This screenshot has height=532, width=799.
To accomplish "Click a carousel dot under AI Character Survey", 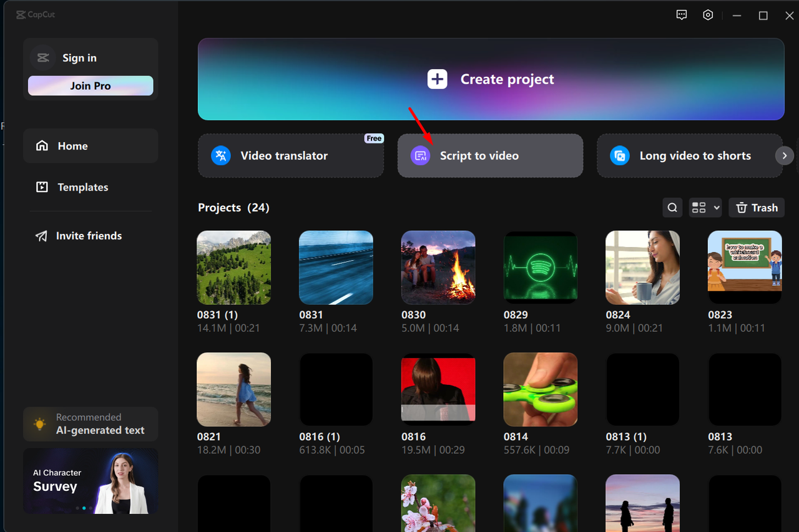I will tap(84, 508).
